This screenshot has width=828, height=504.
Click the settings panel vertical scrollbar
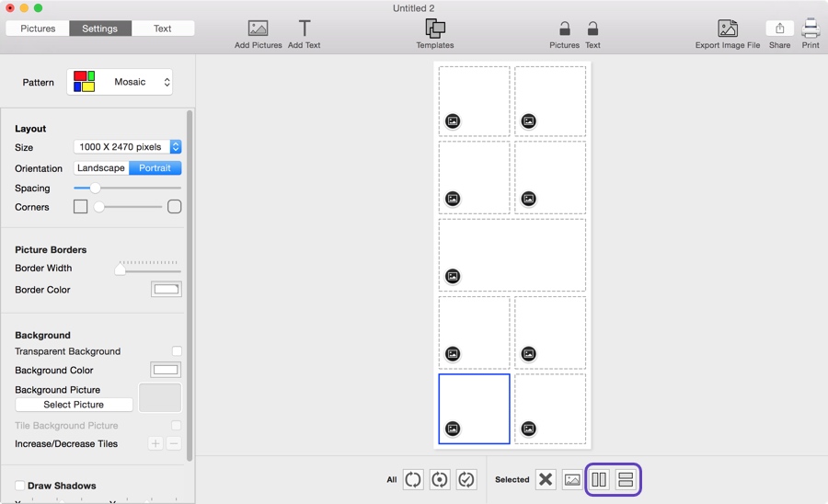pyautogui.click(x=190, y=285)
